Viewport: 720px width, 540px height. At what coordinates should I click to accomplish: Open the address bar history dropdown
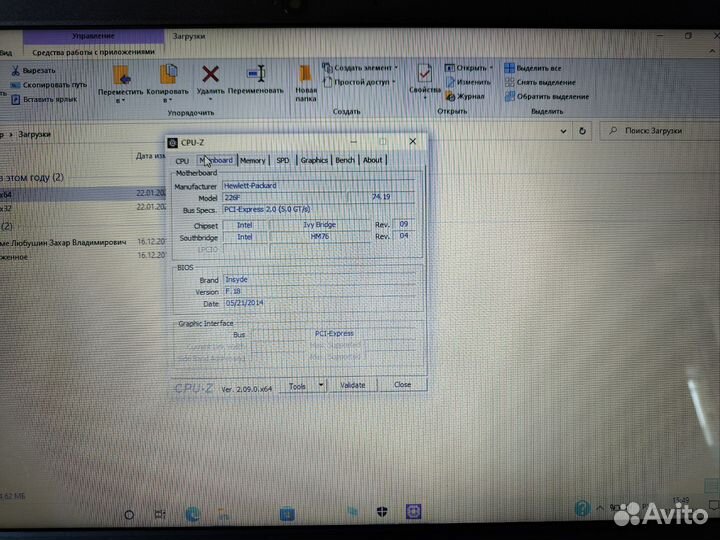(x=563, y=131)
